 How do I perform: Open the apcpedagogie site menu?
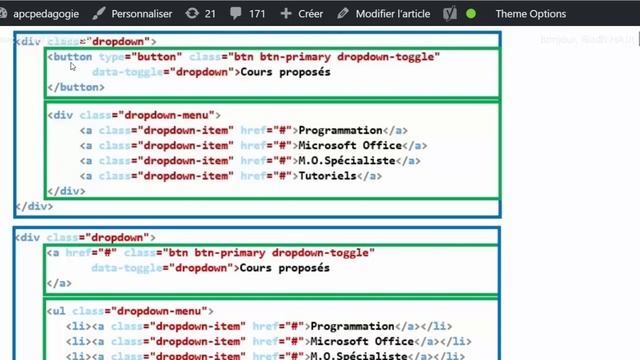pos(46,14)
